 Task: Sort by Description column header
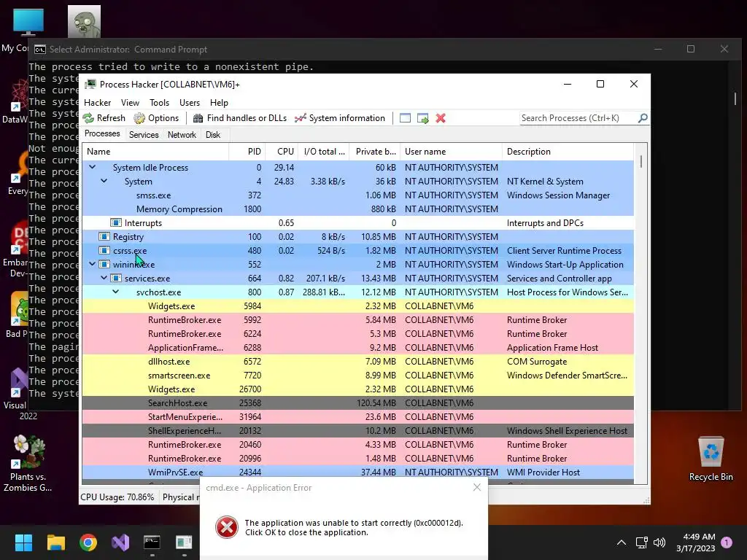(568, 152)
